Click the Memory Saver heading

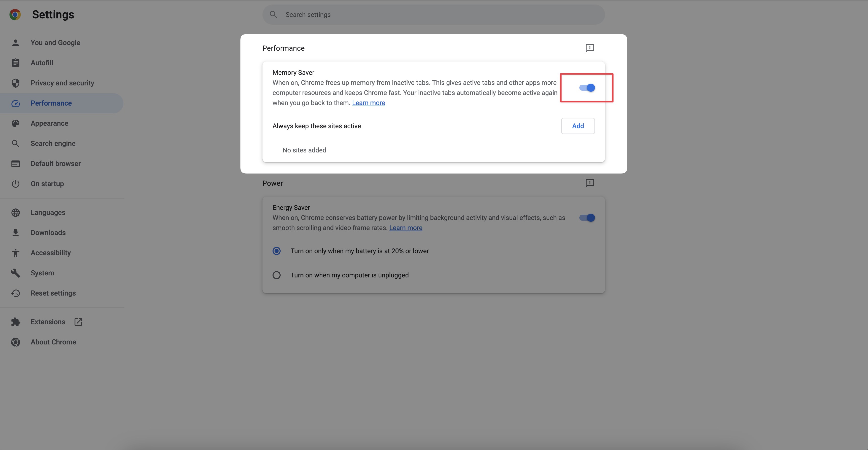click(x=293, y=73)
